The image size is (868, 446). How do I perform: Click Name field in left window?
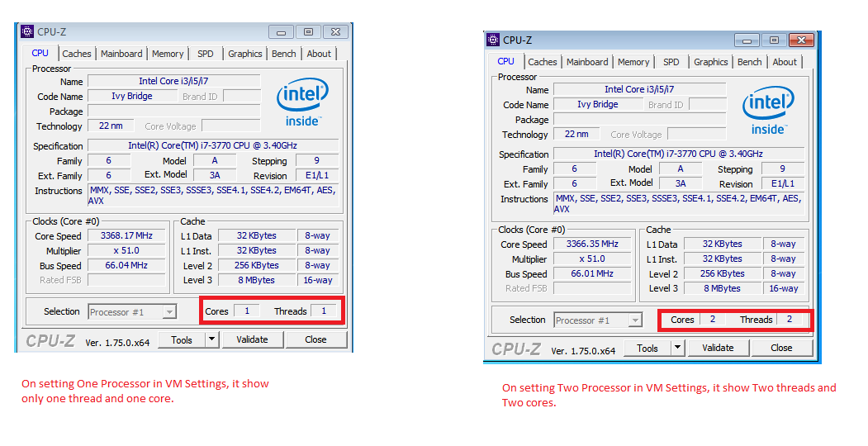173,81
